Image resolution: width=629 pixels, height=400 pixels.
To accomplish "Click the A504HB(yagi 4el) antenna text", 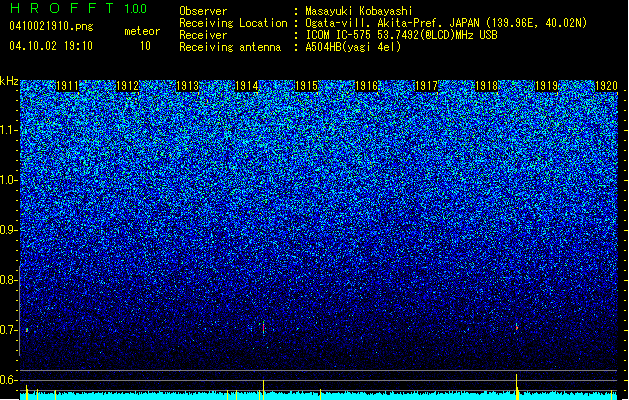I will pyautogui.click(x=353, y=47).
